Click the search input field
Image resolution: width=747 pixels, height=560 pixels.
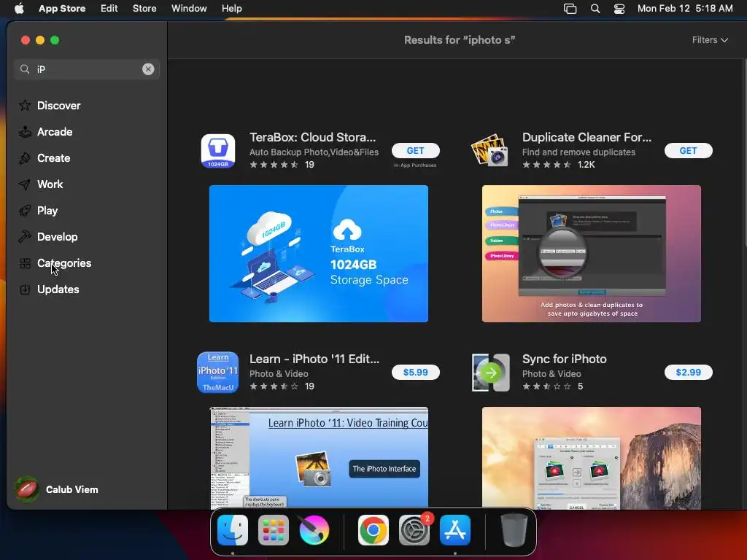point(87,69)
